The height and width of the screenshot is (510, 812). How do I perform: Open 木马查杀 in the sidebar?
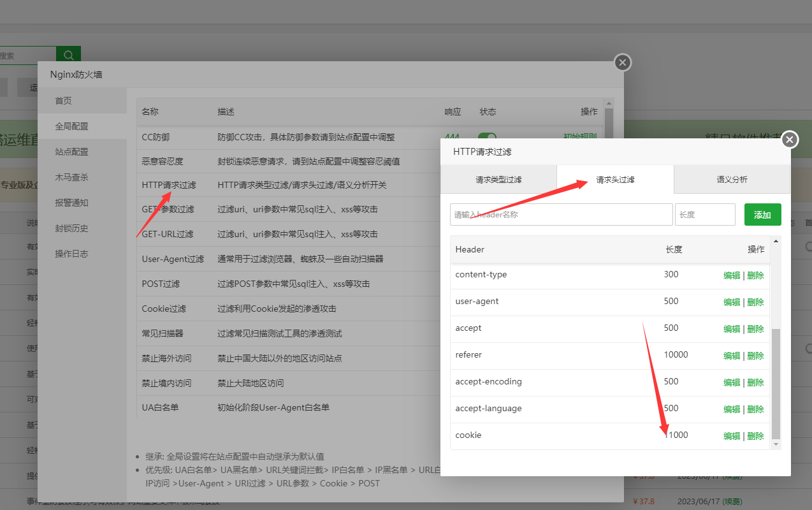[x=71, y=177]
